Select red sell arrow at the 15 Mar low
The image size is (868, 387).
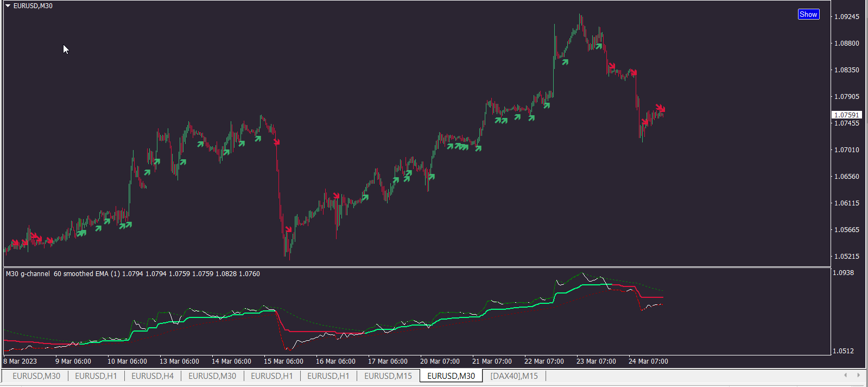[289, 229]
